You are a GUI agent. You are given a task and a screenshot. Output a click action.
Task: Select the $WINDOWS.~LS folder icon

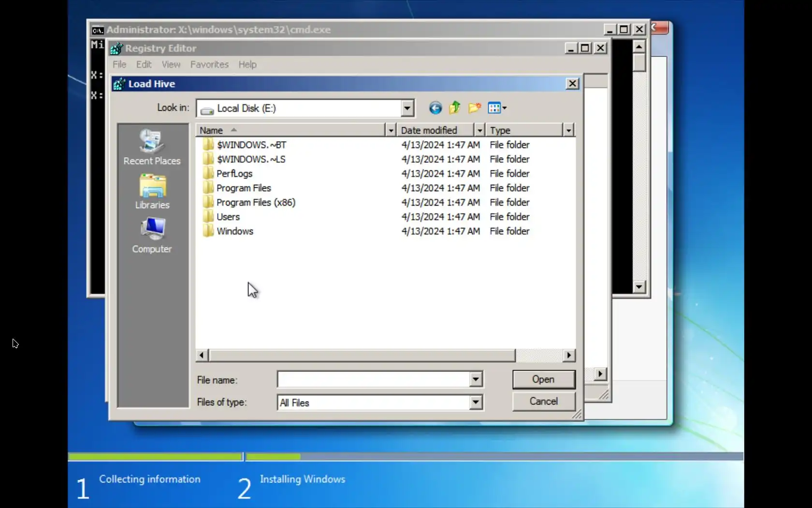pyautogui.click(x=208, y=159)
